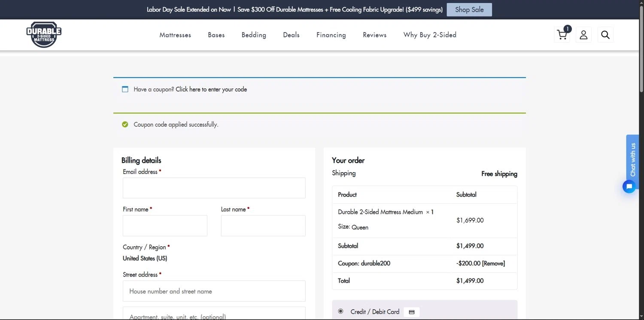644x320 pixels.
Task: Select Credit / Debit Card radio button
Action: (340, 311)
